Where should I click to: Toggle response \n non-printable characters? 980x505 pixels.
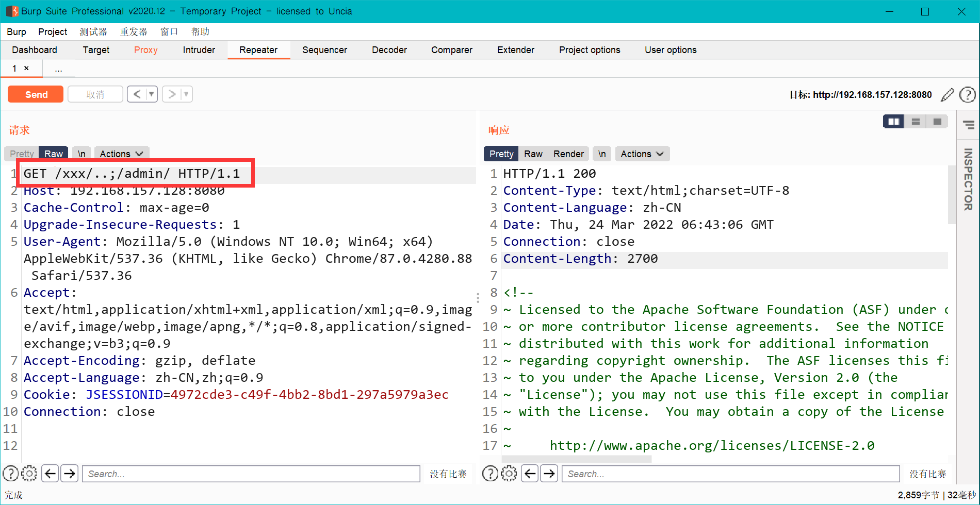[602, 154]
